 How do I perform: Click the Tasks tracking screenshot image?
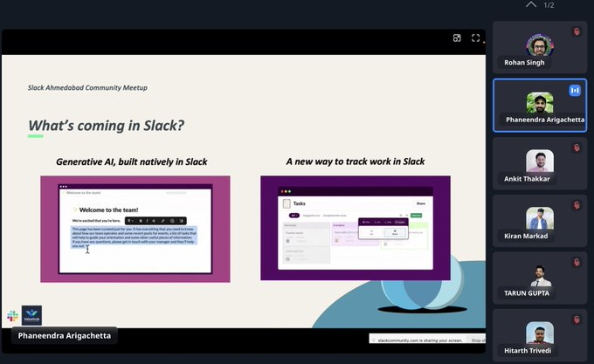[x=356, y=228]
